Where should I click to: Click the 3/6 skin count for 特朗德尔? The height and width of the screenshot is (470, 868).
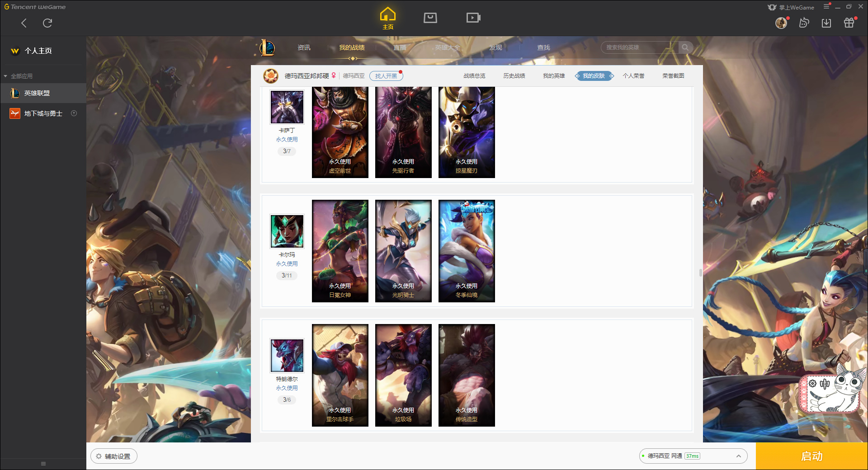[287, 399]
